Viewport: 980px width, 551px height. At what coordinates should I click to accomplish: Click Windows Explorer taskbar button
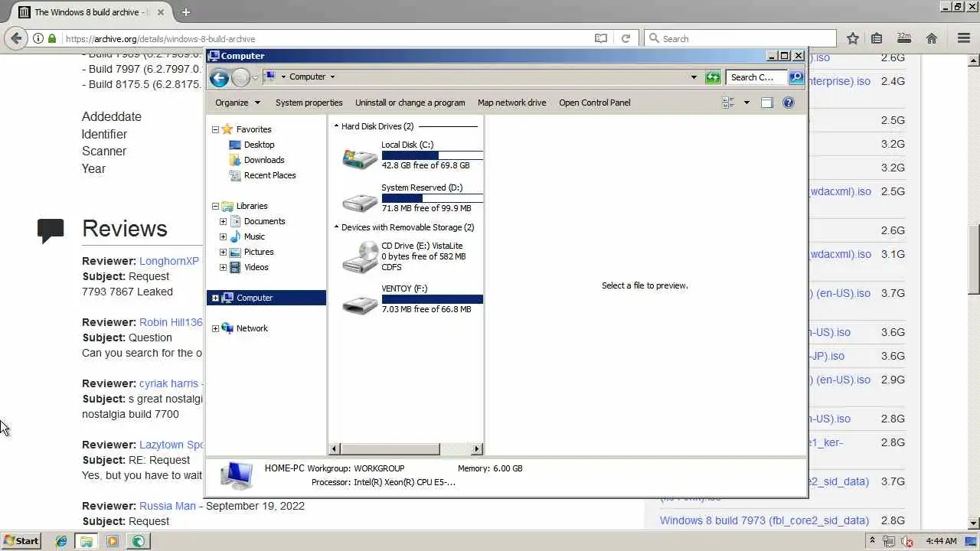pyautogui.click(x=87, y=541)
